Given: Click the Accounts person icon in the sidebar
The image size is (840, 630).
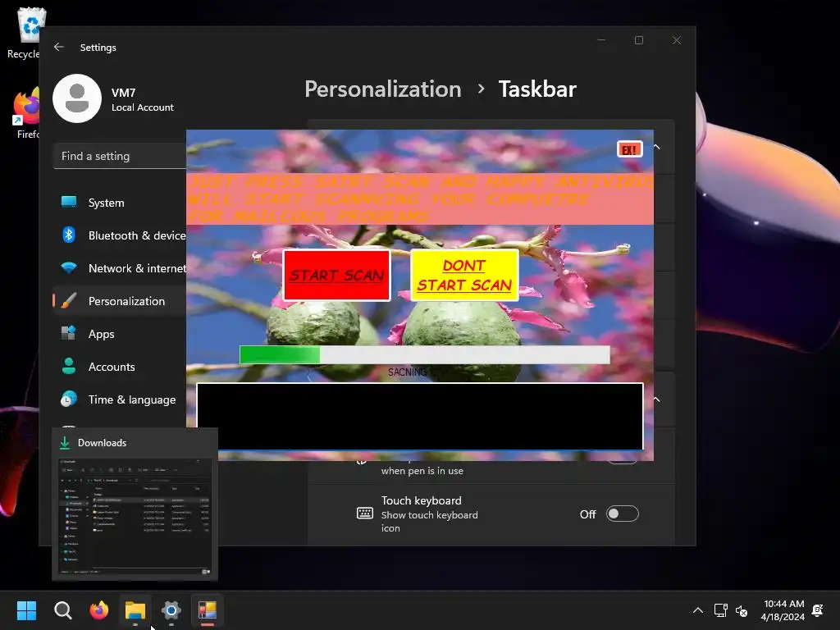Looking at the screenshot, I should coord(69,366).
